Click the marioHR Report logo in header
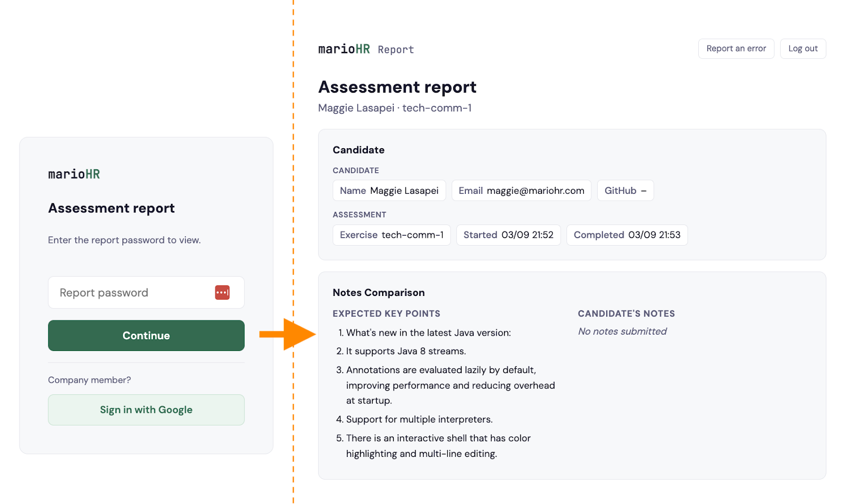Image resolution: width=847 pixels, height=504 pixels. (x=366, y=49)
